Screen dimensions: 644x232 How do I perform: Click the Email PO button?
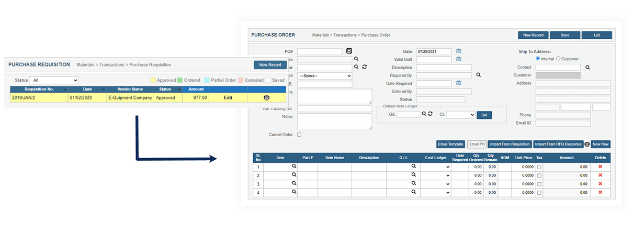point(477,144)
